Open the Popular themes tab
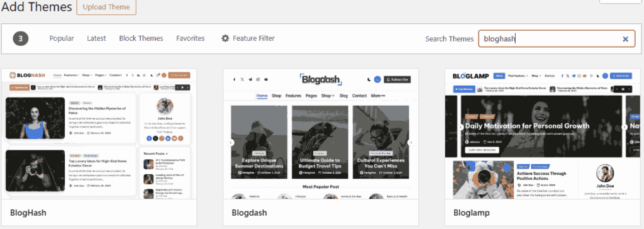The width and height of the screenshot is (644, 229). (x=62, y=38)
